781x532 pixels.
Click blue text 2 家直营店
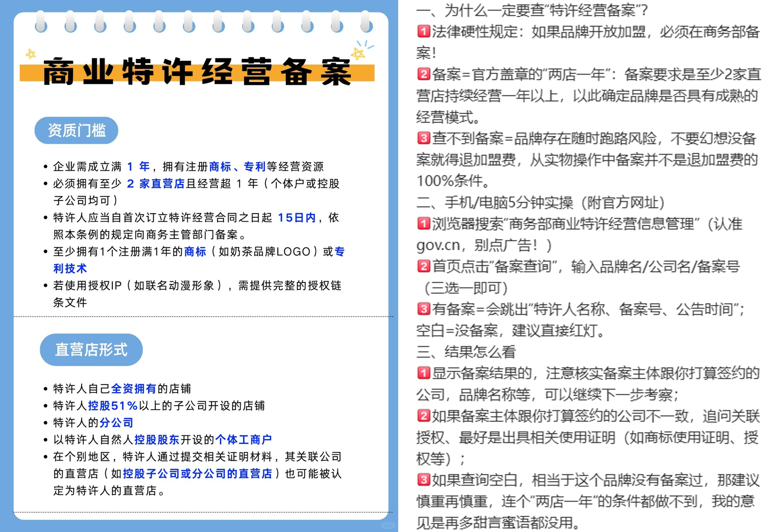coord(156,184)
